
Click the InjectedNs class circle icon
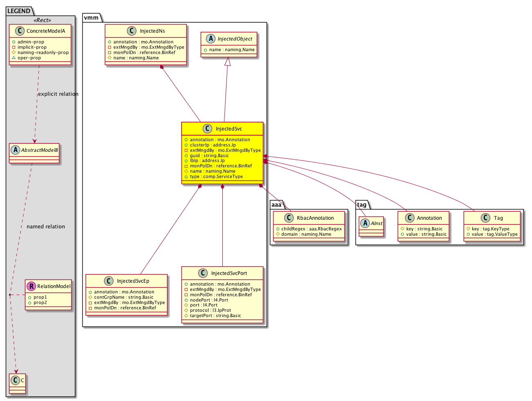tap(131, 31)
